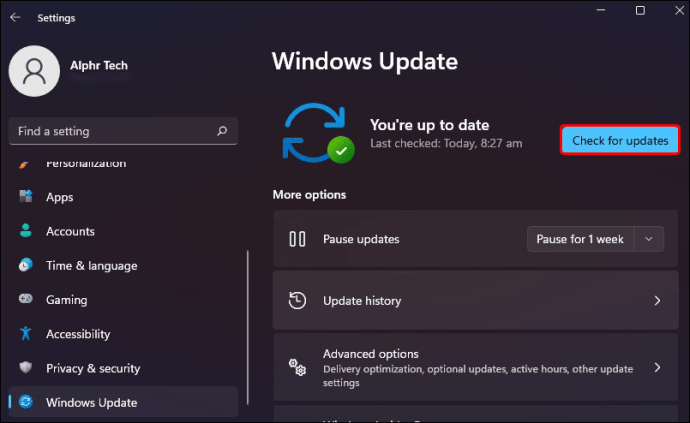Click into the Find a setting field
The height and width of the screenshot is (423, 690).
[x=123, y=131]
